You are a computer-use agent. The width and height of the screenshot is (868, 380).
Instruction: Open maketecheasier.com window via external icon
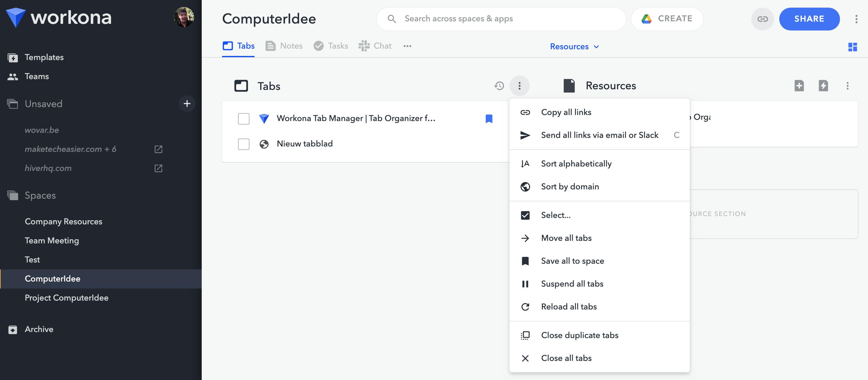coord(158,149)
